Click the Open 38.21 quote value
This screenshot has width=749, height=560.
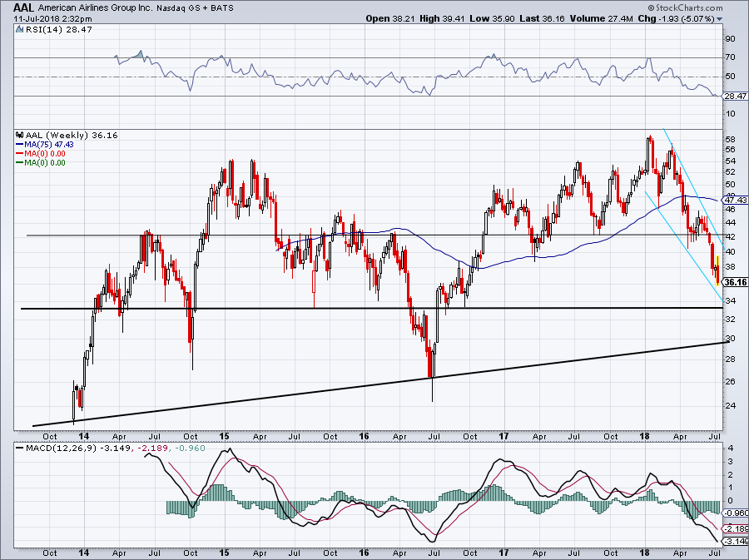[x=391, y=18]
